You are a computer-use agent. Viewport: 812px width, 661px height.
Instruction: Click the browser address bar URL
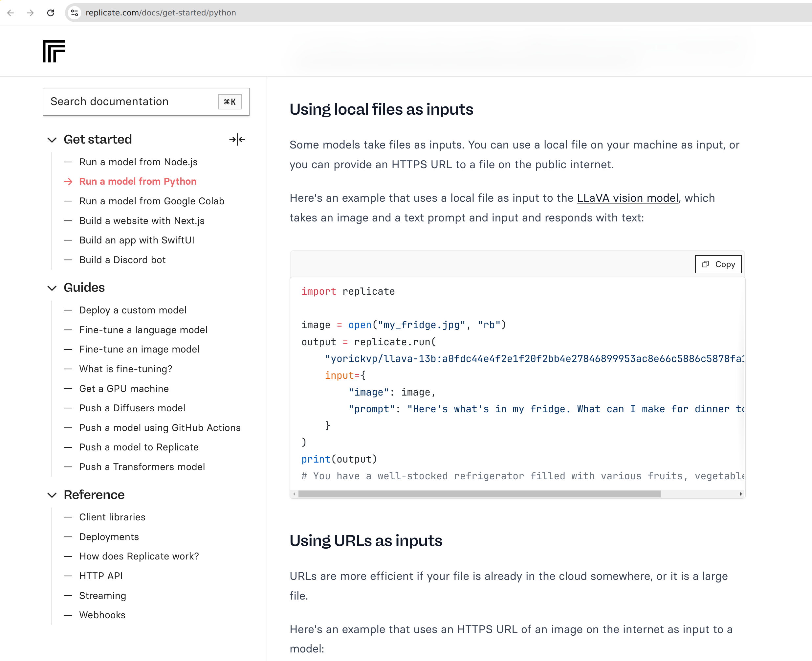click(161, 13)
